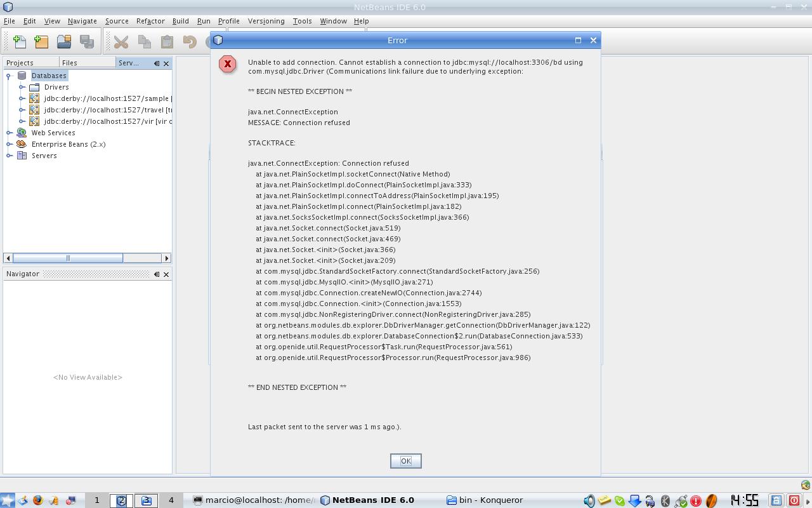Select the Databases tree label
Viewport: 812px width, 508px height.
click(x=49, y=76)
